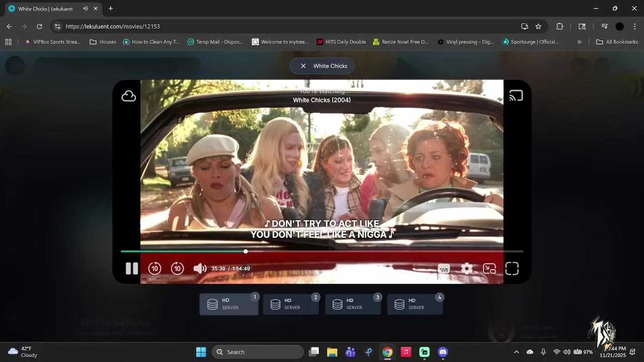Open the OneDrive cloud tray icon
The width and height of the screenshot is (644, 362).
coord(530,352)
